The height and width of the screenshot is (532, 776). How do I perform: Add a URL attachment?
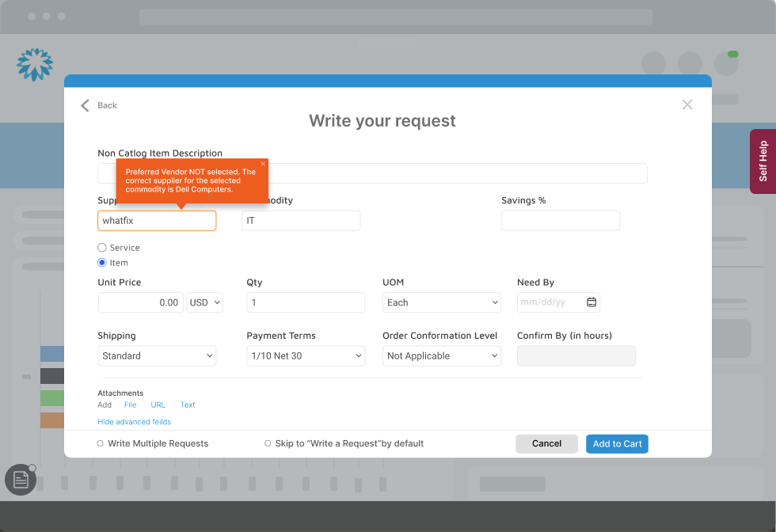coord(158,405)
